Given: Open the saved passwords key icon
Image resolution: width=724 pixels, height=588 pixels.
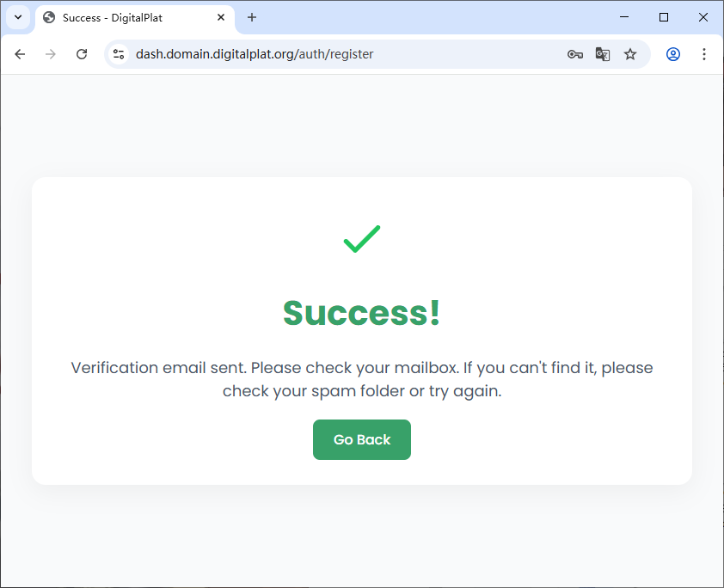Looking at the screenshot, I should point(575,54).
